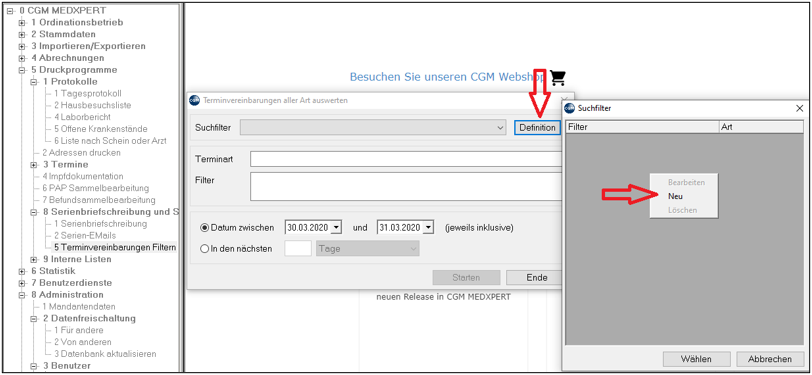Select '5 Terminvereinbarungen Filtern' tree item

[x=115, y=248]
